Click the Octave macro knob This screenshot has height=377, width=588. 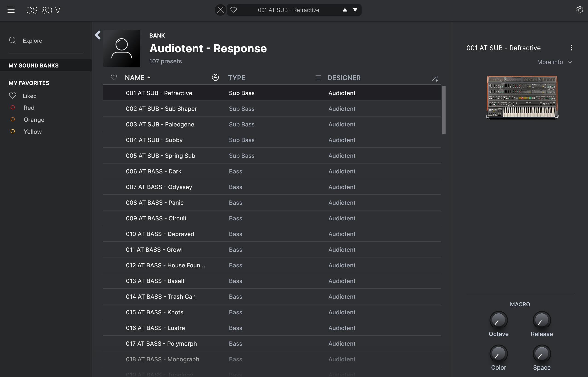click(x=498, y=320)
